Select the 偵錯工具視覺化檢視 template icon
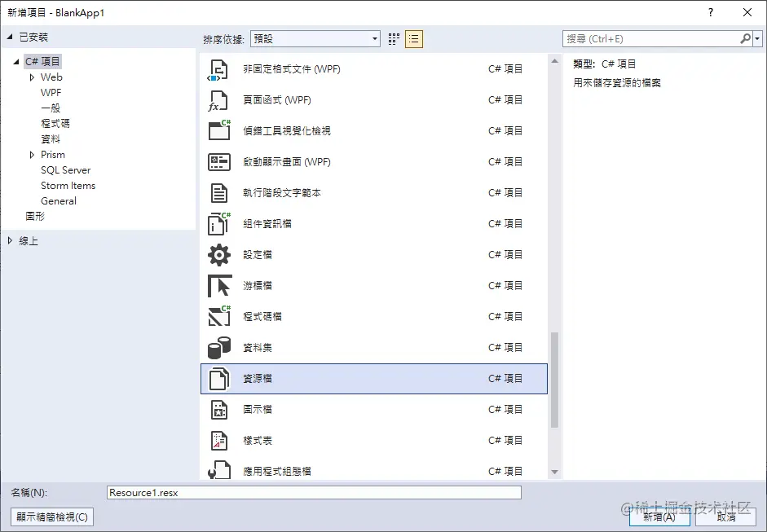This screenshot has height=532, width=767. (x=218, y=130)
